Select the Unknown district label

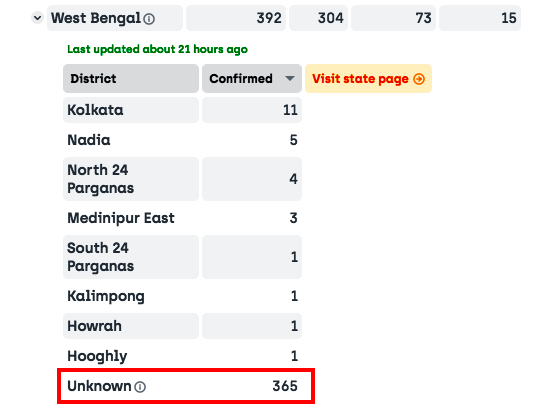(x=99, y=386)
